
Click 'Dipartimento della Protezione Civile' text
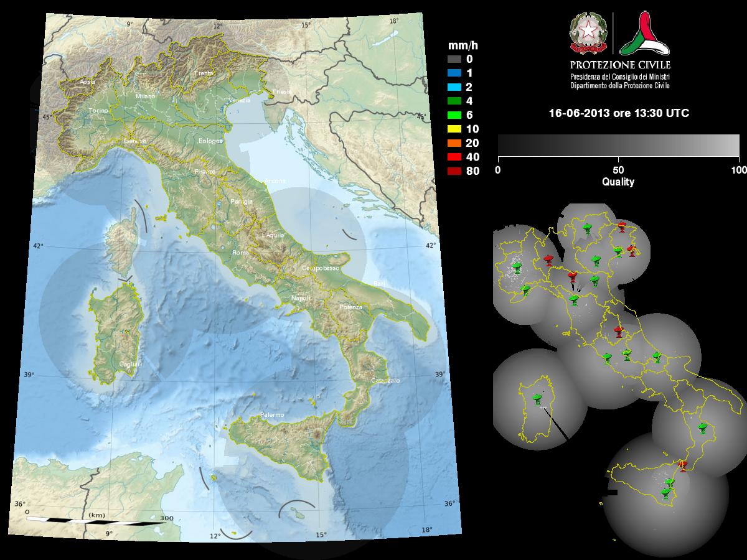621,85
